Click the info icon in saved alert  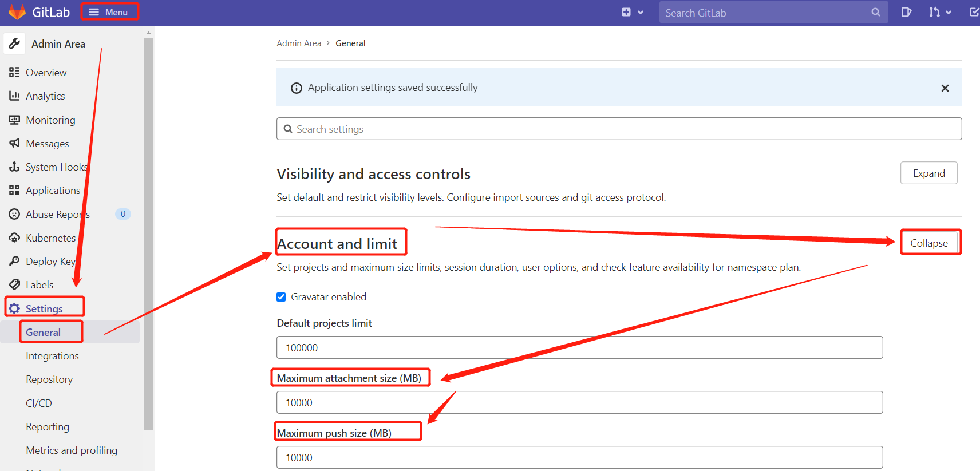297,88
